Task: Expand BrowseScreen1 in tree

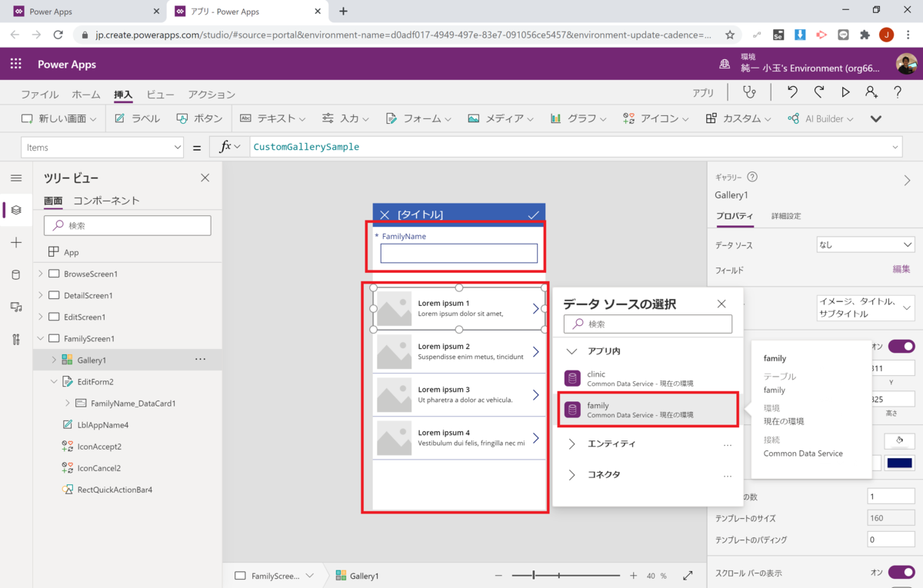Action: pyautogui.click(x=40, y=274)
